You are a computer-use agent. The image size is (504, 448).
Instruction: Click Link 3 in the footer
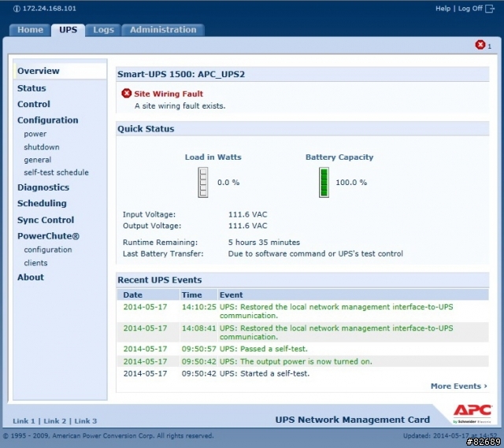pyautogui.click(x=86, y=421)
